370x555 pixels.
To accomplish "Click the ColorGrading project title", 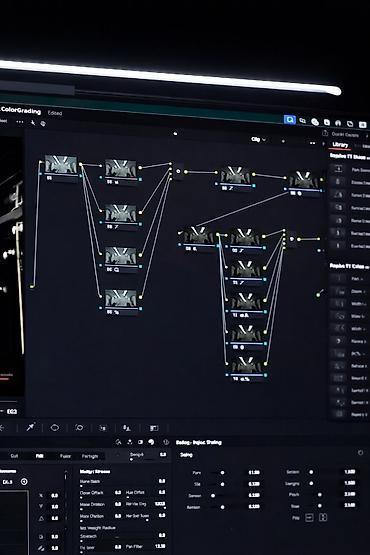I will [21, 111].
